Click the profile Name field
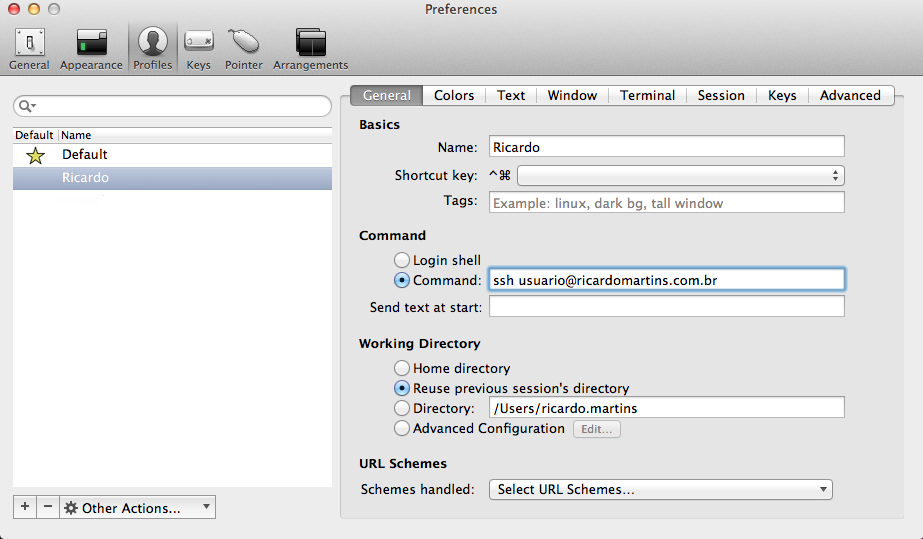This screenshot has height=539, width=923. (666, 147)
